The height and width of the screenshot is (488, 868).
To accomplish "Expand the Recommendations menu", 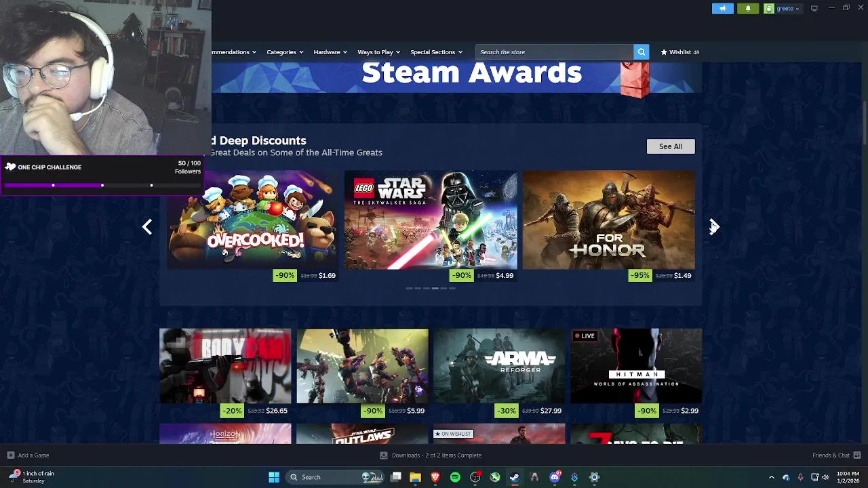I will (234, 52).
